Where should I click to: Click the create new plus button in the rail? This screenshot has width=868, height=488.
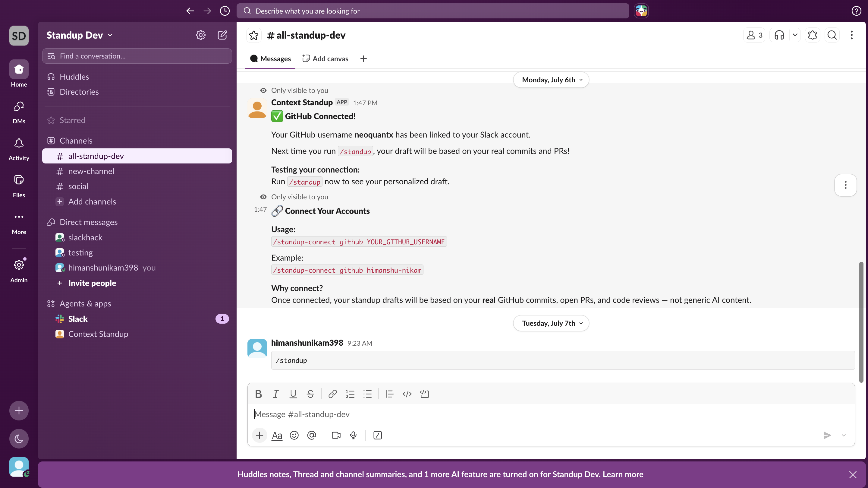(x=19, y=411)
